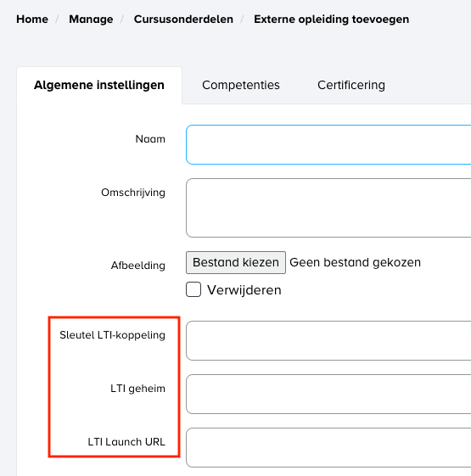This screenshot has width=471, height=476.
Task: Click into the LTI geheim field
Action: coord(328,394)
